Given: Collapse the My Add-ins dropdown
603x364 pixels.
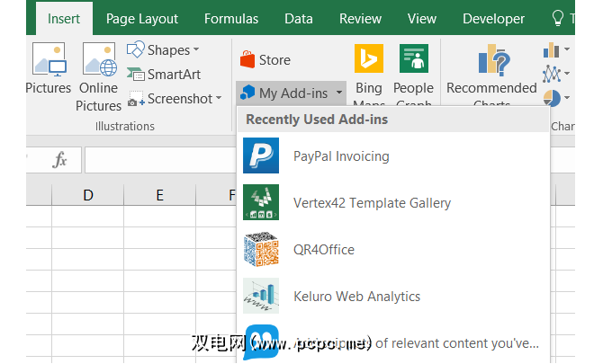Looking at the screenshot, I should pos(292,93).
